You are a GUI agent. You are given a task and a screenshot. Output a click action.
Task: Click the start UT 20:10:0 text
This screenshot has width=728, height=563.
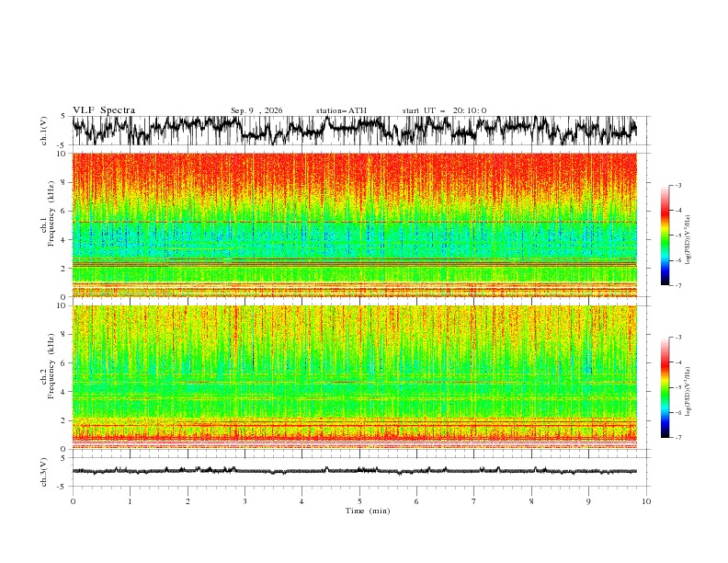click(x=444, y=110)
